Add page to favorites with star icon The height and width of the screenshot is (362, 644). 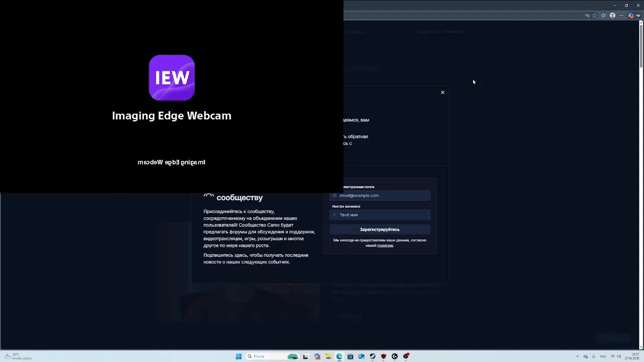594,16
